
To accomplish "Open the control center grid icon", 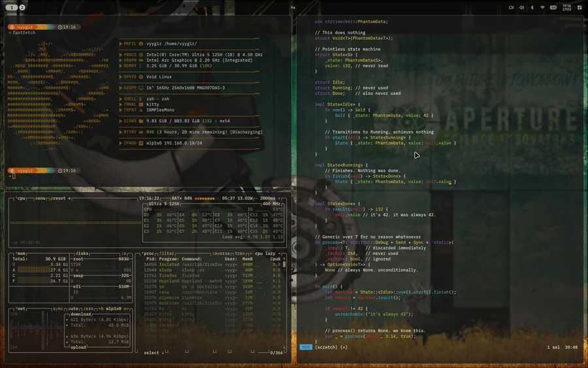I will (580, 7).
